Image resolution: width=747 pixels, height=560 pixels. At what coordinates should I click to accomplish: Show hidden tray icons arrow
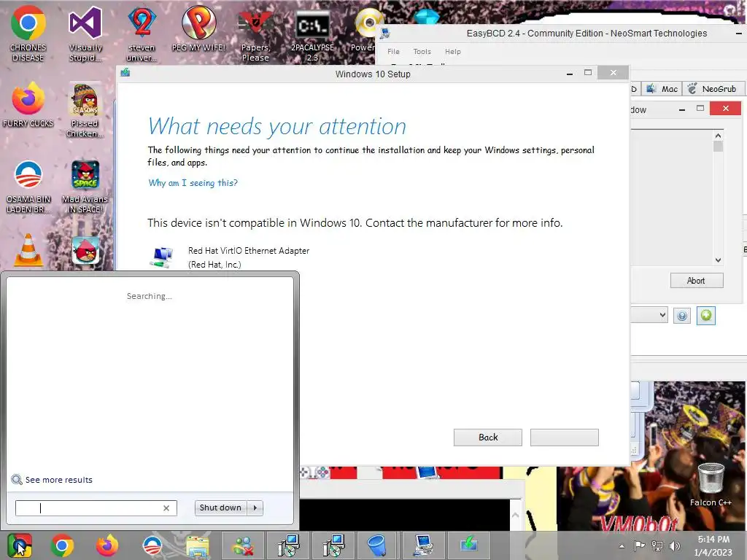click(622, 546)
